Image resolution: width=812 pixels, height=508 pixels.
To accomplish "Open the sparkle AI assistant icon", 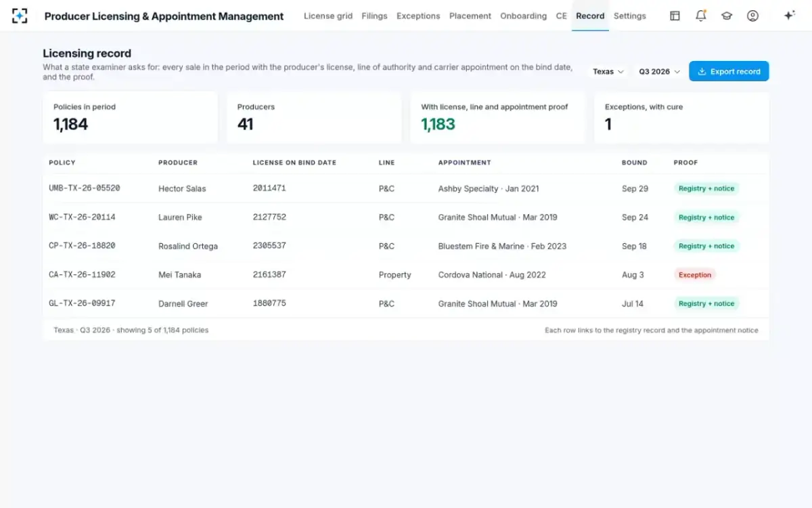I will click(789, 16).
